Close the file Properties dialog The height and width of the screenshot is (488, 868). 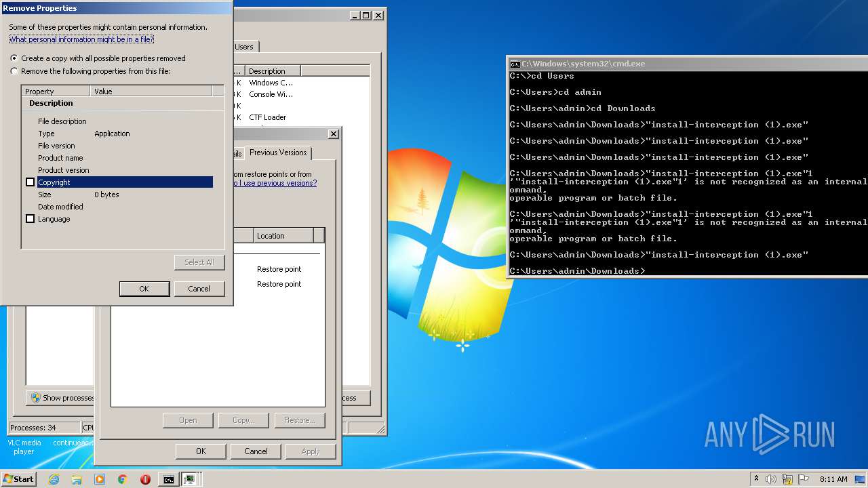333,134
